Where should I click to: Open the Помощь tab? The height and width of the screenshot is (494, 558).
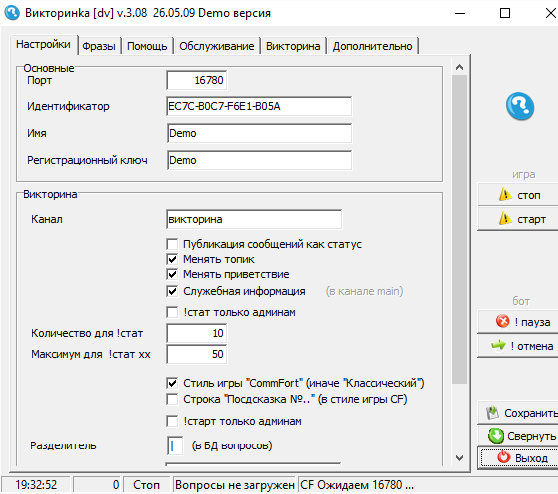[147, 46]
